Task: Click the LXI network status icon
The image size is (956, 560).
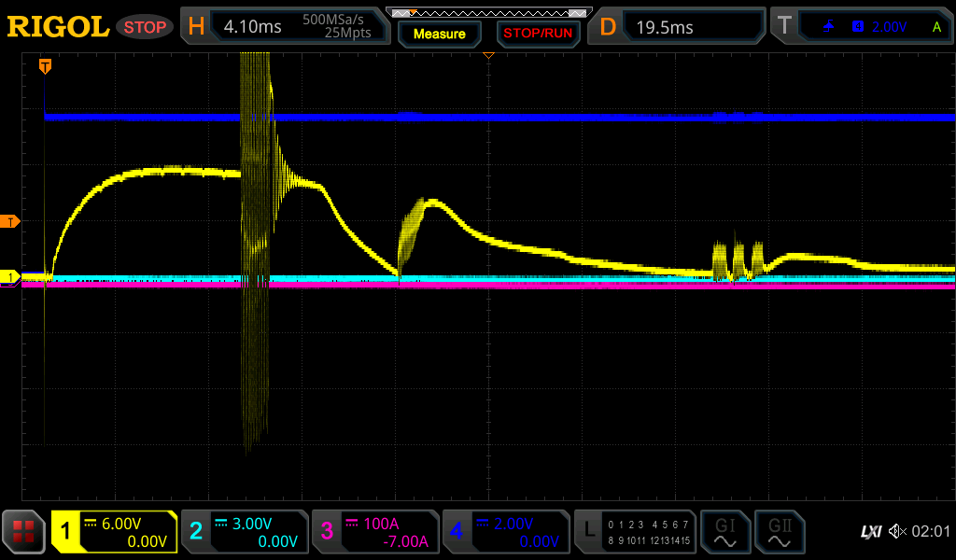Action: point(870,532)
